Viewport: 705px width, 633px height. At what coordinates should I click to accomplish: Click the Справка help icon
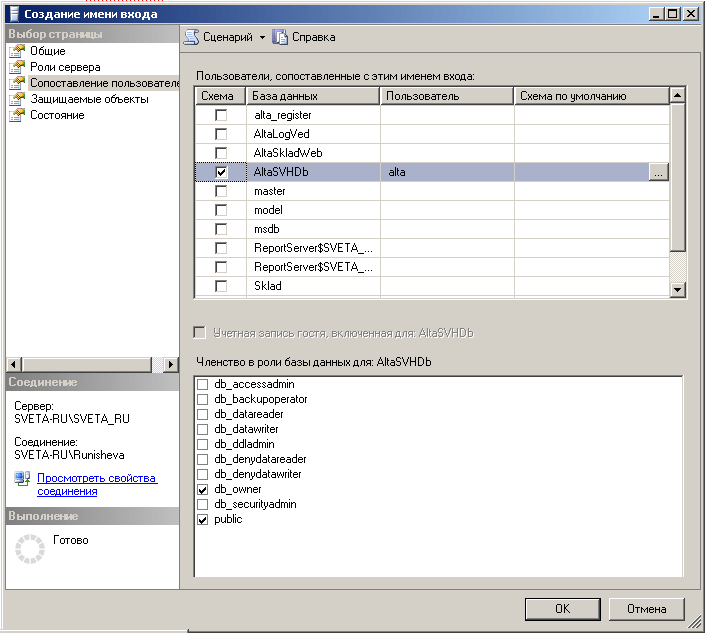pyautogui.click(x=281, y=37)
